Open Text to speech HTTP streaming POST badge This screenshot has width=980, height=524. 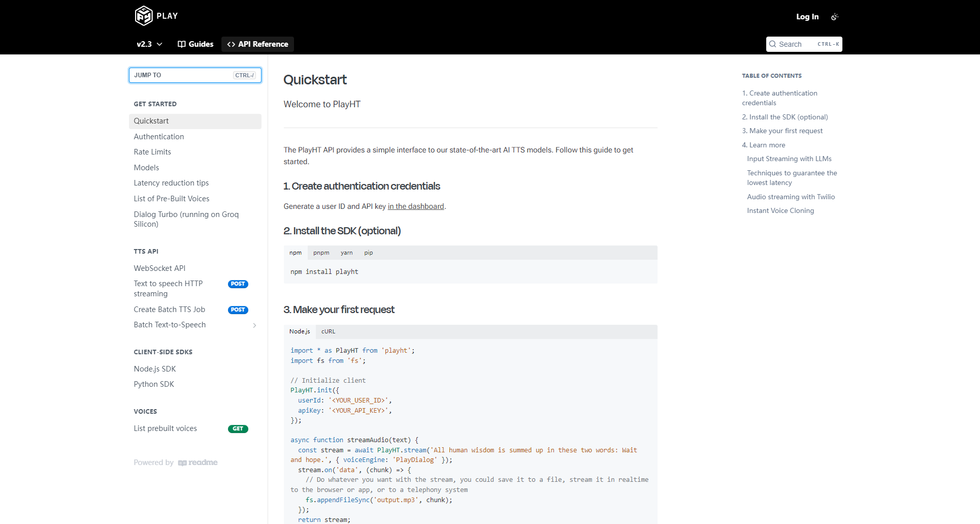tap(238, 284)
